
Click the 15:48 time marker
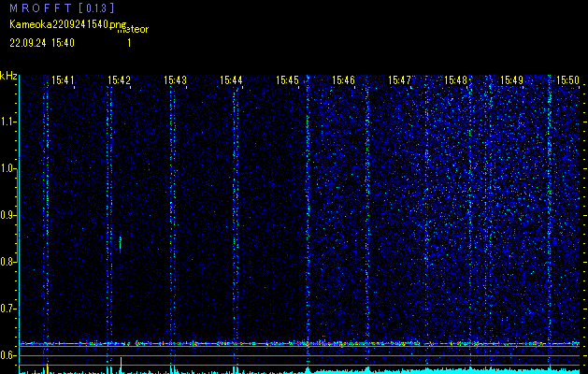[455, 79]
